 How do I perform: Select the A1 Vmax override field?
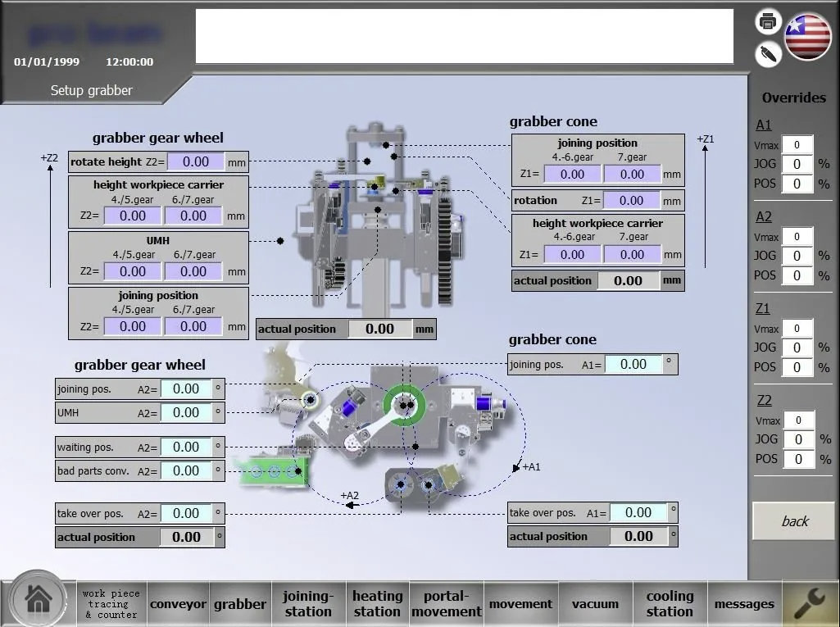[x=796, y=145]
